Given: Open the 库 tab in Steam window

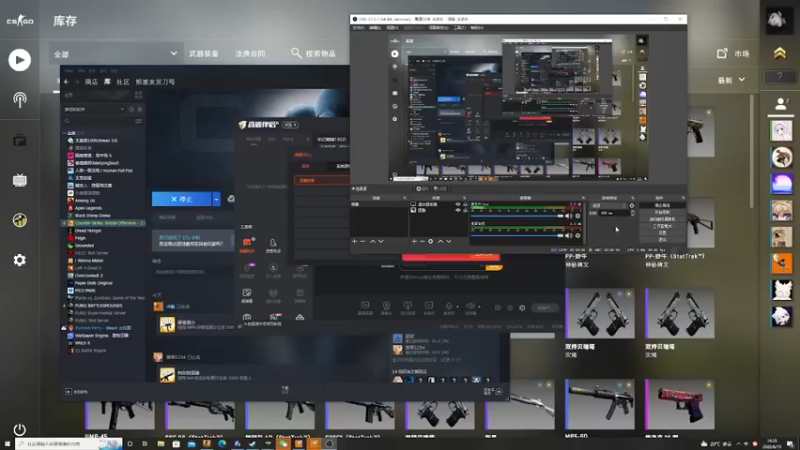Looking at the screenshot, I should point(107,82).
